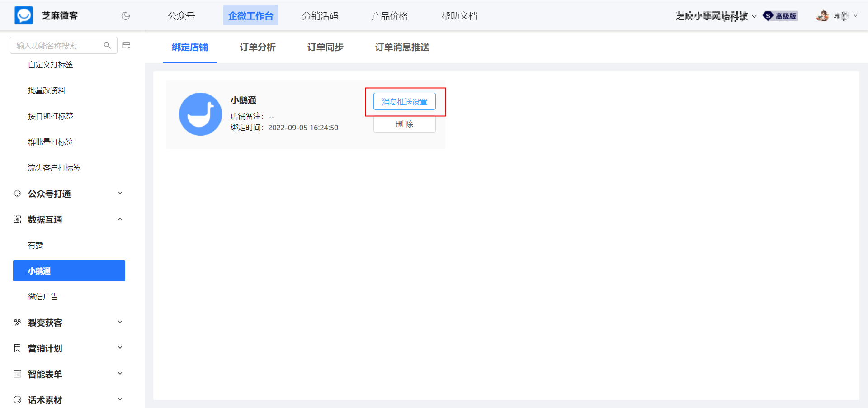
Task: Open the 帮助文档 top menu
Action: [x=459, y=16]
